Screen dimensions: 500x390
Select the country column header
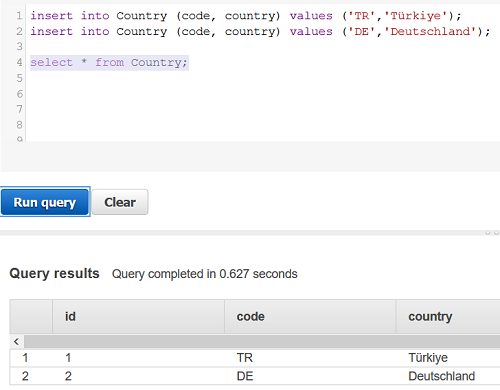click(448, 316)
